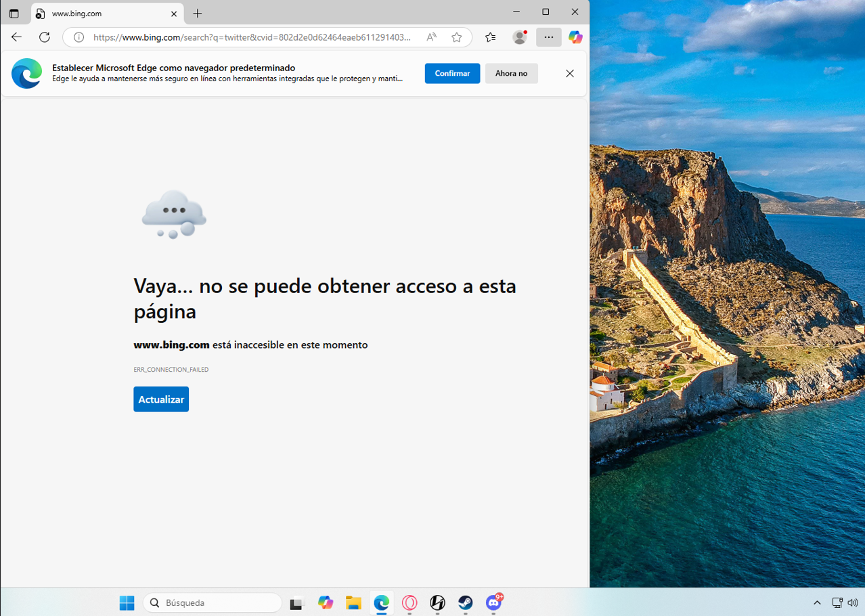Open the Windows Start menu
This screenshot has width=865, height=616.
(x=127, y=602)
